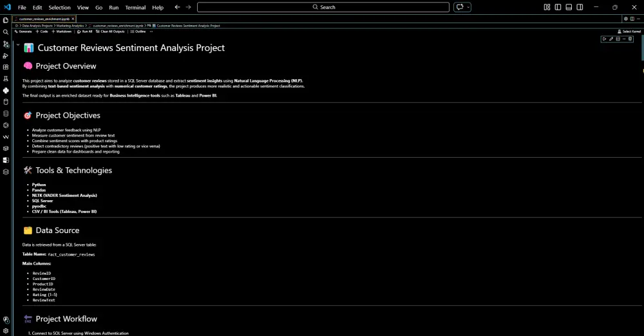Close the customer_reviews_enrichment.ipynb tab
This screenshot has height=336, width=644.
pyautogui.click(x=73, y=19)
